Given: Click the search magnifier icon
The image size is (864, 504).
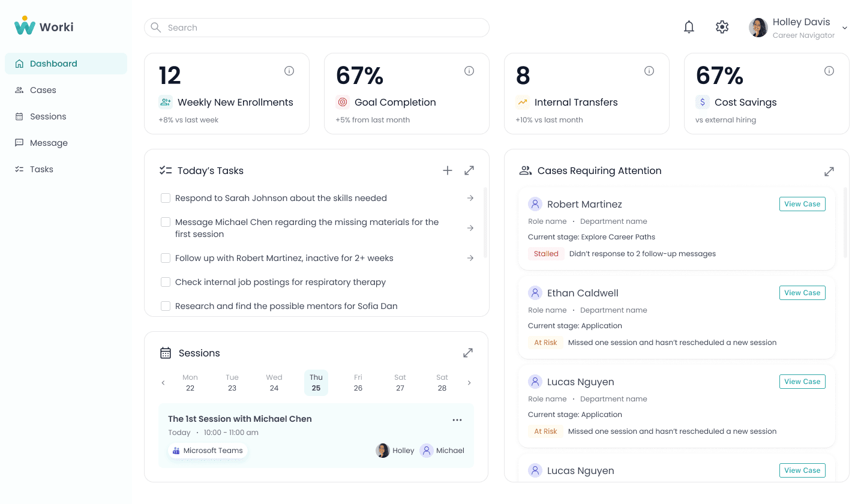Looking at the screenshot, I should [x=156, y=28].
